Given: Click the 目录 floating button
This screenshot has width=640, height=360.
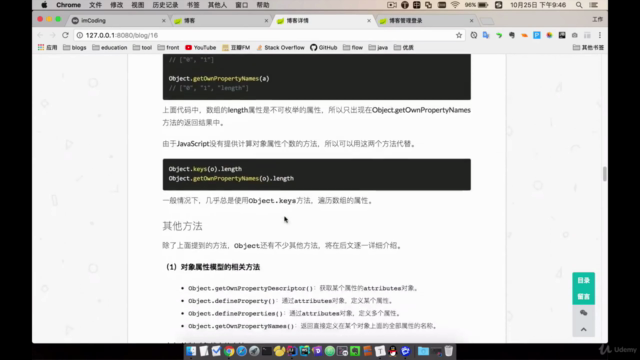Looking at the screenshot, I should point(584,280).
